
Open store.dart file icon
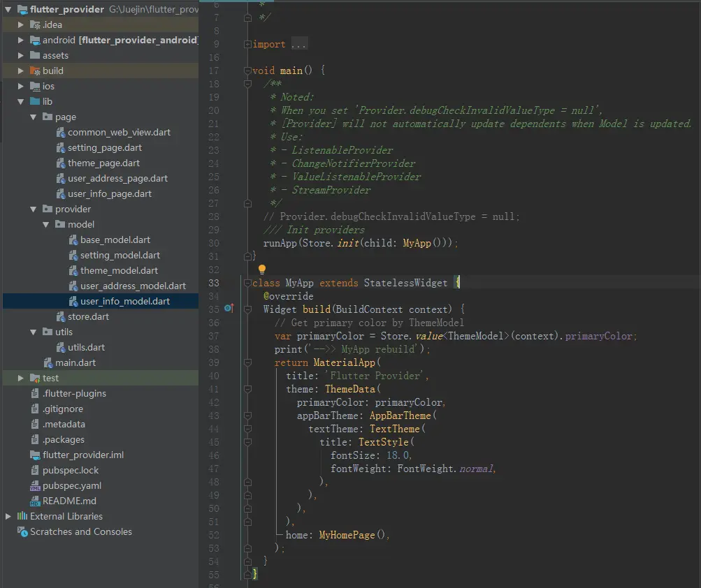coord(61,316)
